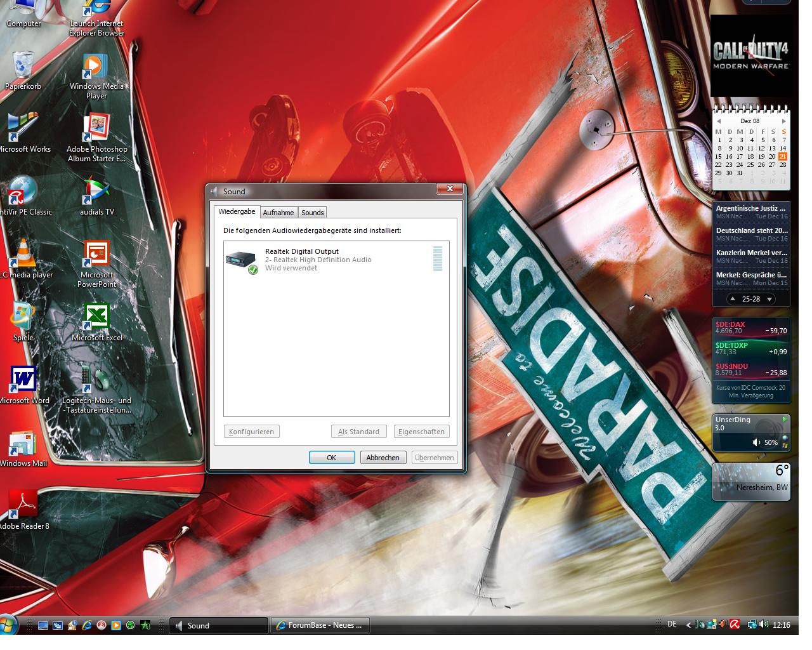Launch Internet Explorer Browser shortcut

[x=96, y=19]
